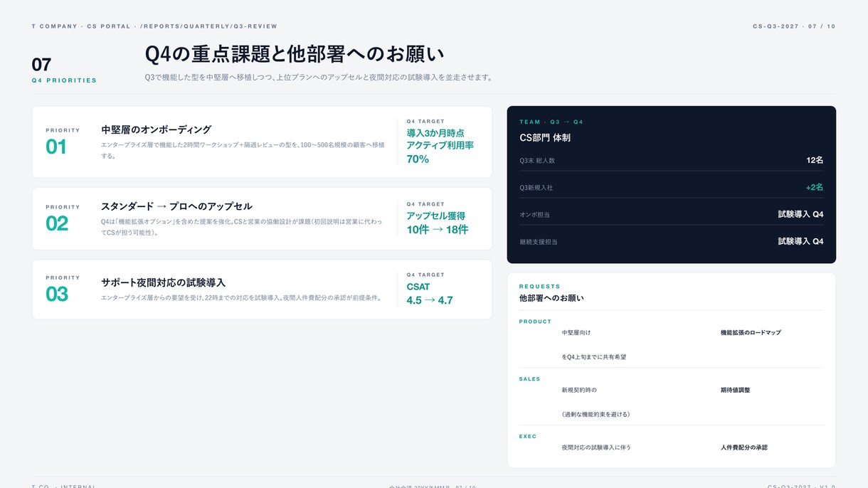The image size is (868, 488).
Task: Click description beginning Q4は「機能拡張オプション」
Action: [x=241, y=227]
